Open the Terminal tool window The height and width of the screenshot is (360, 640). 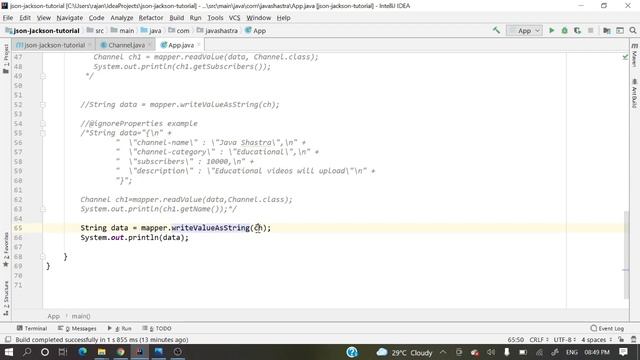[x=31, y=328]
